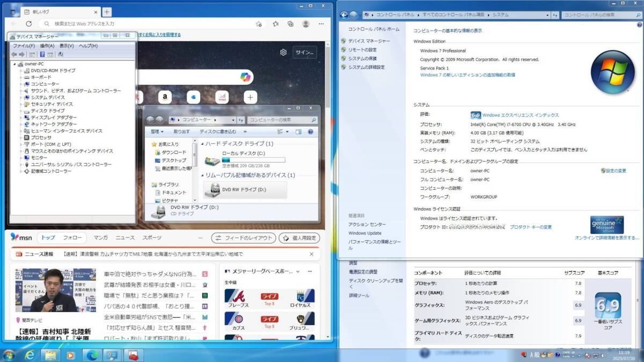Click the Device Manager properties toolbar icon
The width and height of the screenshot is (644, 362).
coord(32,54)
